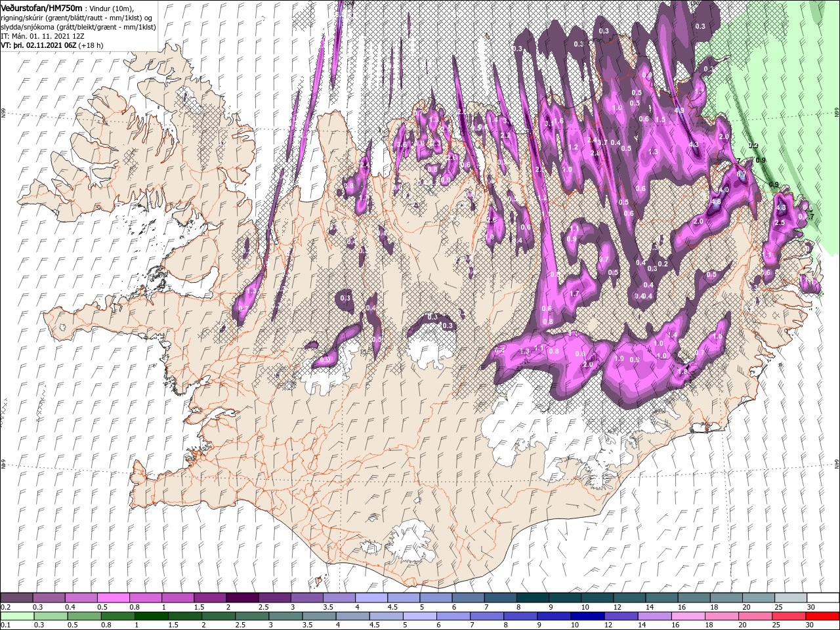Click the 'slydda/snjókoma' legend description line
This screenshot has width=840, height=630.
(77, 27)
